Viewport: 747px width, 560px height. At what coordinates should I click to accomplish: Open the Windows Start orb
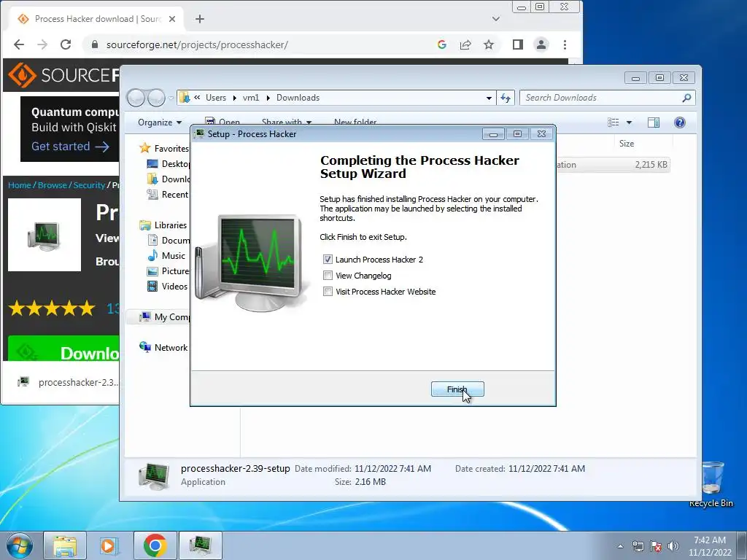[19, 545]
